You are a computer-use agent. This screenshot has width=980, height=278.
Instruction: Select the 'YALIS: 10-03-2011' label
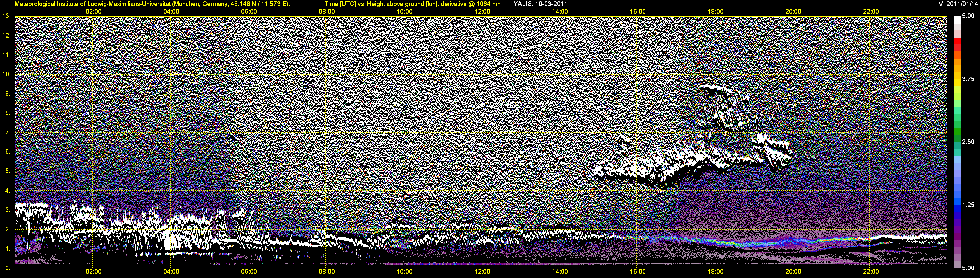point(540,4)
